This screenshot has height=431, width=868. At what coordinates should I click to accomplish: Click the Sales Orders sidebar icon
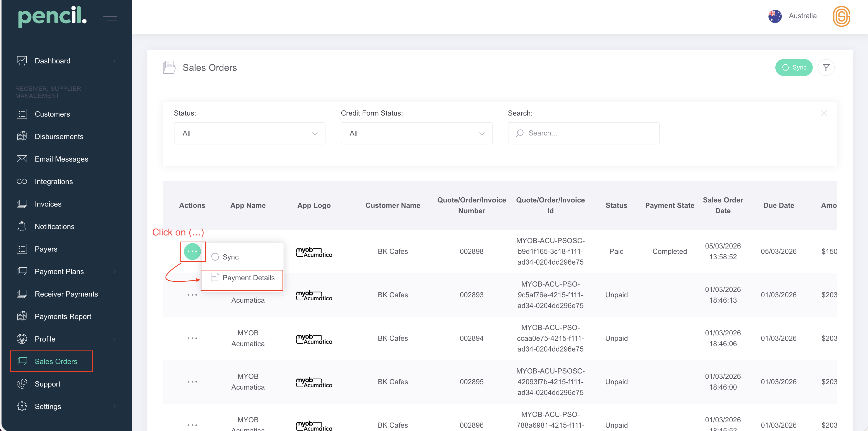point(22,361)
